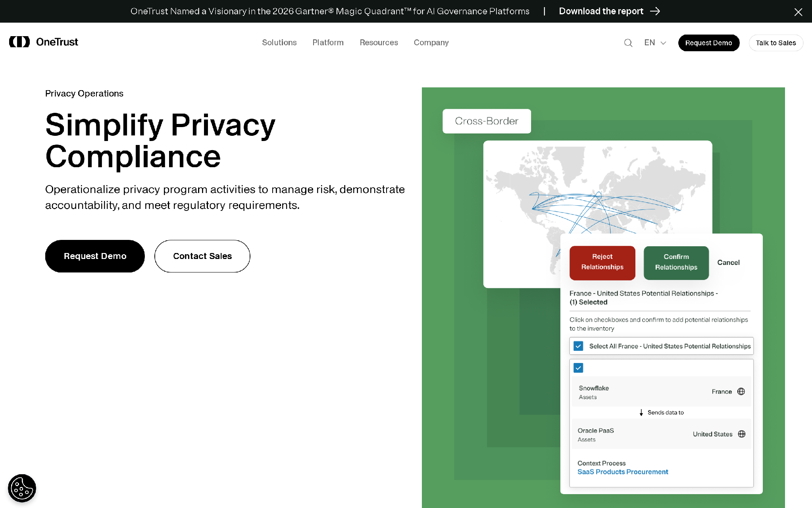Click Reject Relationships button
This screenshot has width=812, height=508.
(x=602, y=263)
